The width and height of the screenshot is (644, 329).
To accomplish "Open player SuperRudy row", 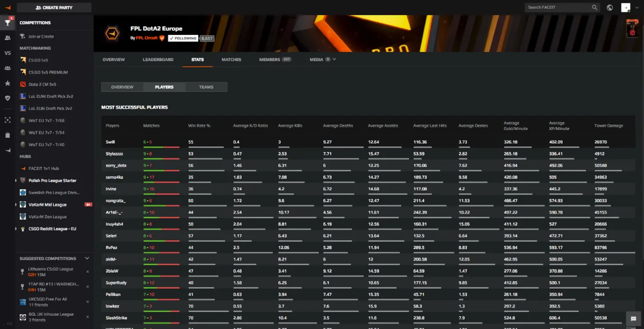I will (368, 283).
